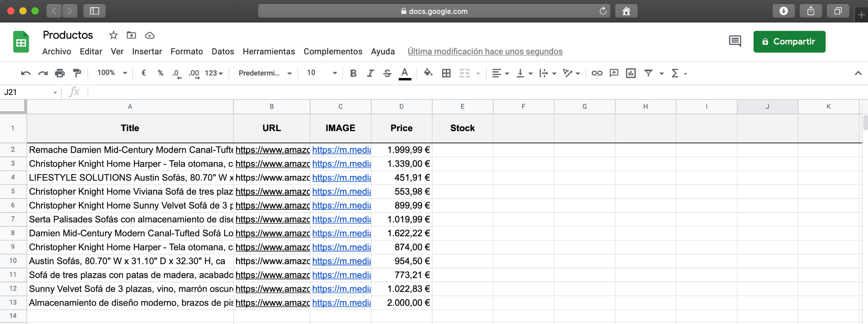The image size is (868, 324).
Task: Select the price cell 1.622,22 €
Action: coord(402,233)
